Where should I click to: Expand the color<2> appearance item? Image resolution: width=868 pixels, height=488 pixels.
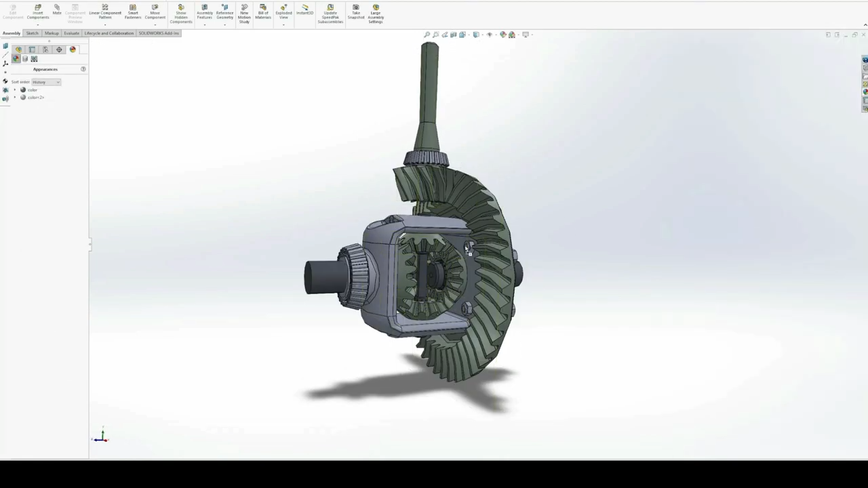(x=15, y=97)
